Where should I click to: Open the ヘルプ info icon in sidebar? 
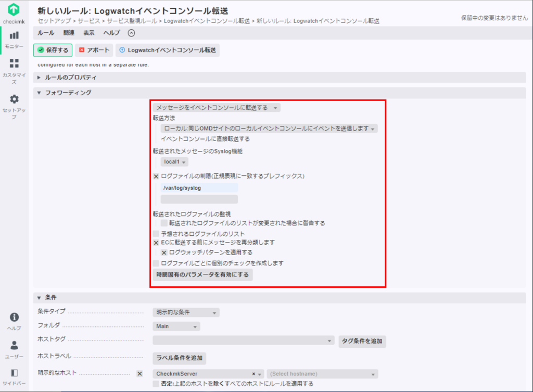pos(14,317)
